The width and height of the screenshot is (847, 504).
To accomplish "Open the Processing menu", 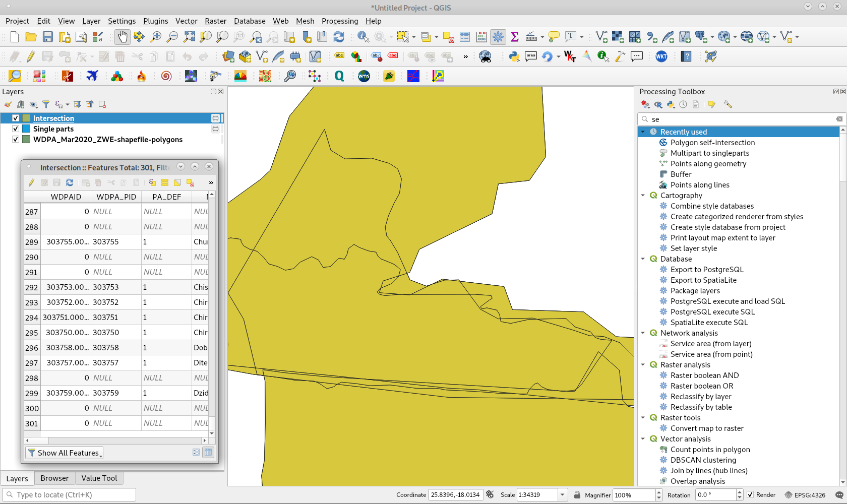I will 340,21.
